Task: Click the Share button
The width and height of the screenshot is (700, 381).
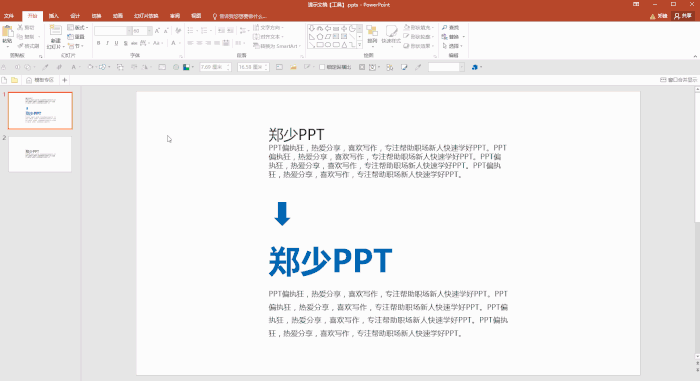Action: (x=683, y=16)
